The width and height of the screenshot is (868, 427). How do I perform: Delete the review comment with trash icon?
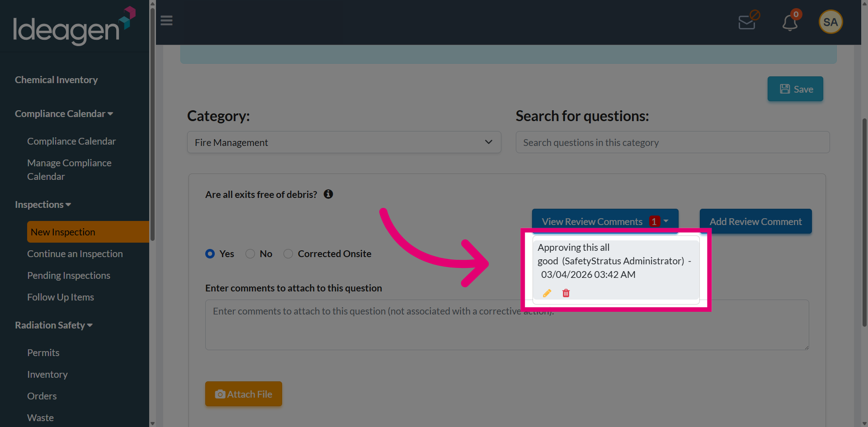coord(566,293)
